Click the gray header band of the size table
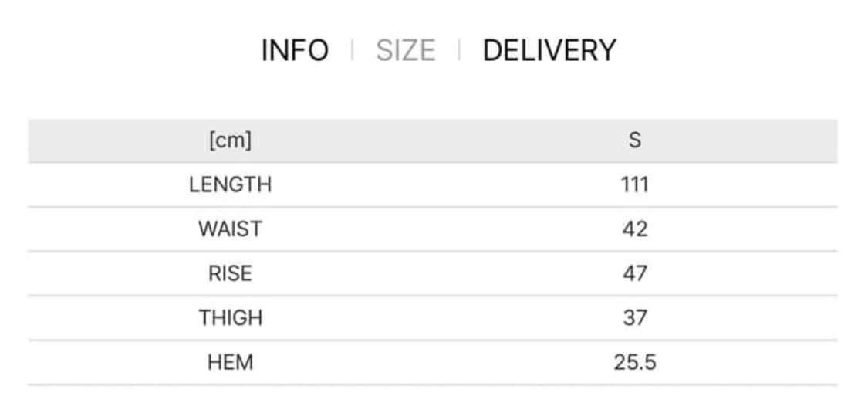The width and height of the screenshot is (868, 413). [x=432, y=140]
